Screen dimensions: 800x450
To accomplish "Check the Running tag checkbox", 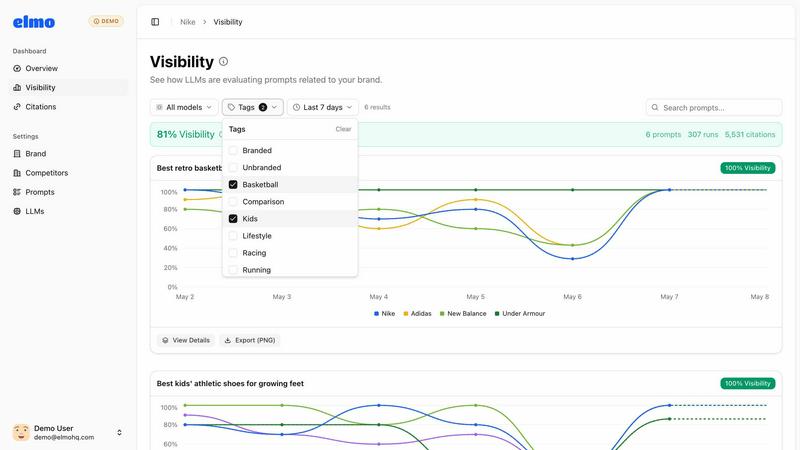I will pyautogui.click(x=233, y=270).
